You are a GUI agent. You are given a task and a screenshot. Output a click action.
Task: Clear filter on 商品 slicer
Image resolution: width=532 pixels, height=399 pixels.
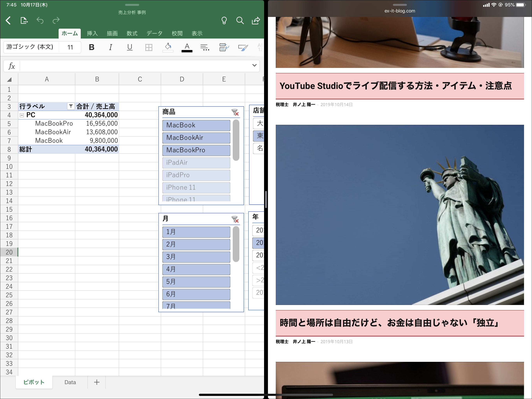[235, 112]
